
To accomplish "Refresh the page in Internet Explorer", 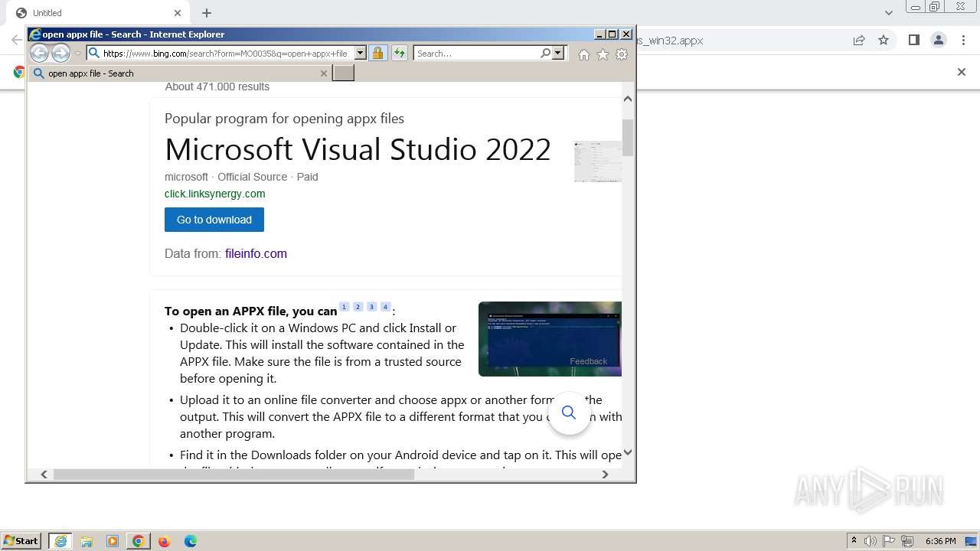I will 400,53.
